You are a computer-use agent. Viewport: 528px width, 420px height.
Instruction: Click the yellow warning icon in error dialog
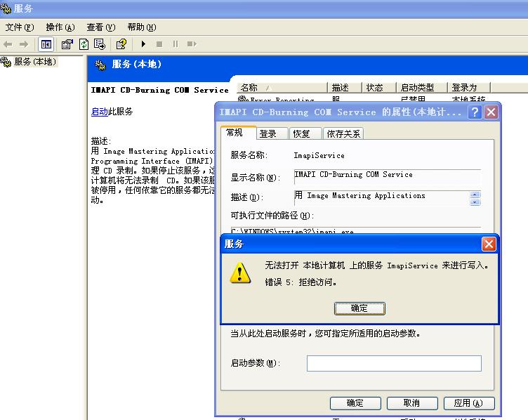point(239,273)
